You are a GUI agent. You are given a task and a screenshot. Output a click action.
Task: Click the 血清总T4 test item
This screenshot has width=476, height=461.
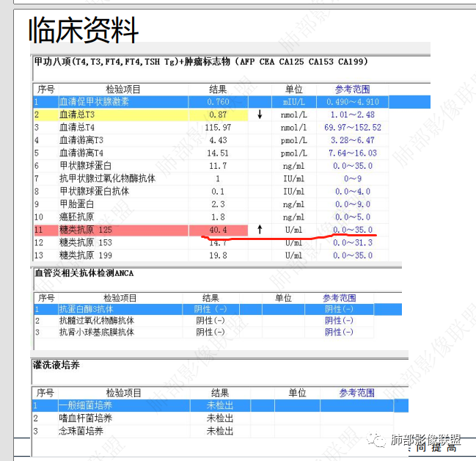pos(77,127)
